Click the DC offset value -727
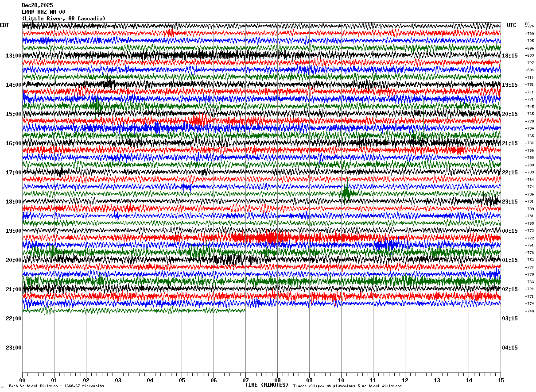The image size is (536, 392). coord(529,63)
